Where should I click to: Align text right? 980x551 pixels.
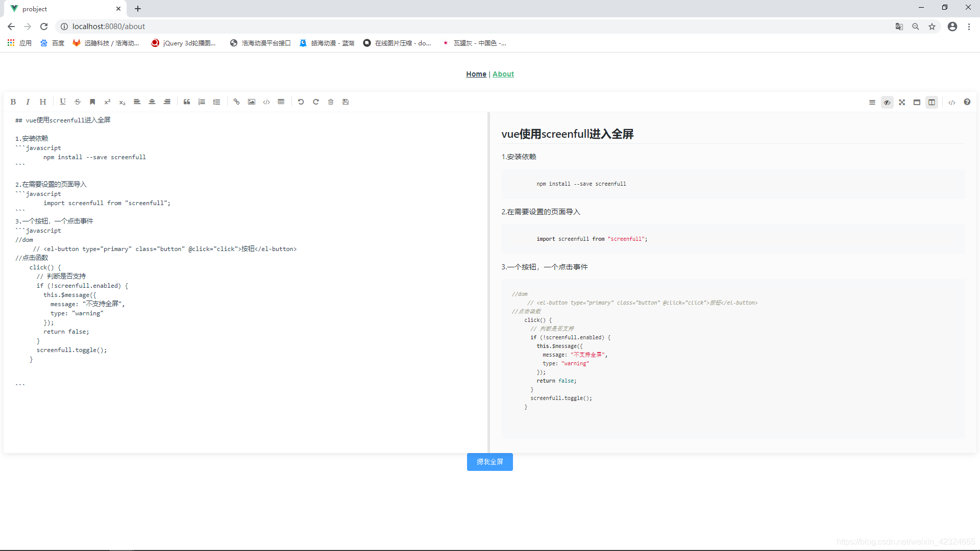tap(167, 102)
